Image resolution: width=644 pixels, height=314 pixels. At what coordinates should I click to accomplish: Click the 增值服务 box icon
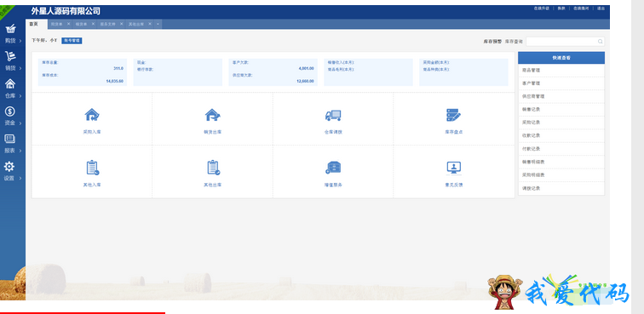coord(334,168)
